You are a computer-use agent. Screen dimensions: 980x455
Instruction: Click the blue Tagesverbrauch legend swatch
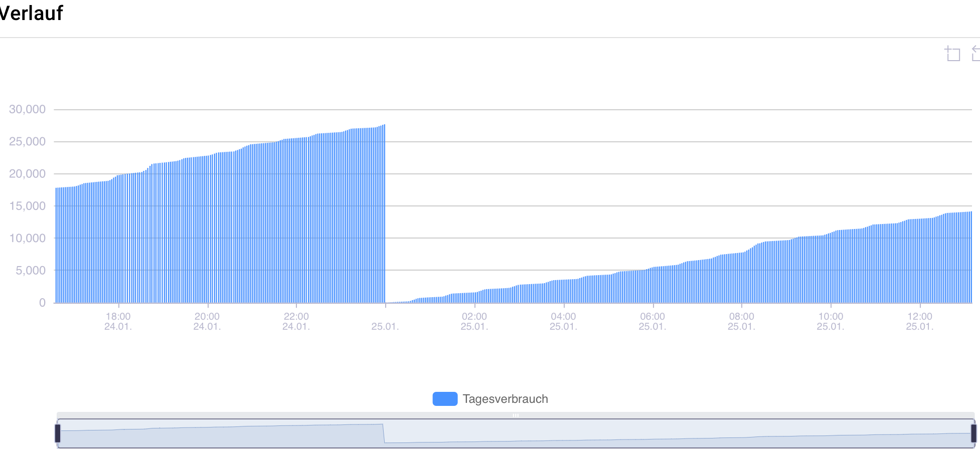[x=445, y=399]
